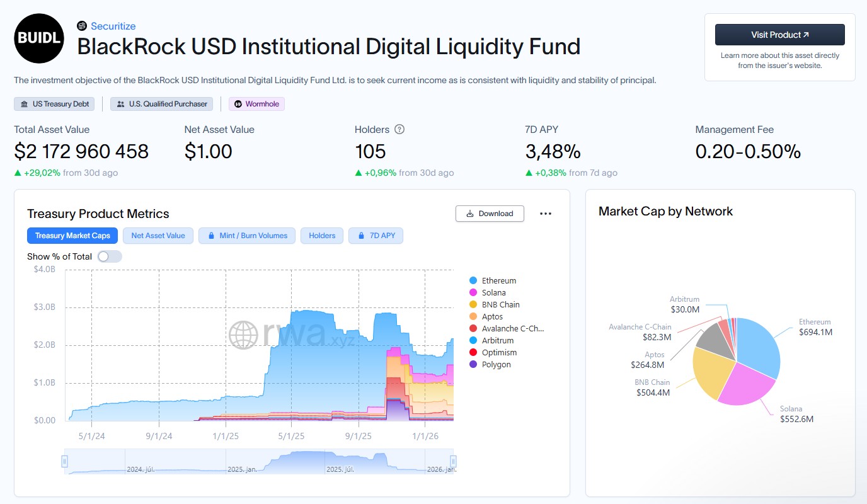Image resolution: width=867 pixels, height=504 pixels.
Task: Click the Securitize issuer logo icon
Action: coord(81,26)
